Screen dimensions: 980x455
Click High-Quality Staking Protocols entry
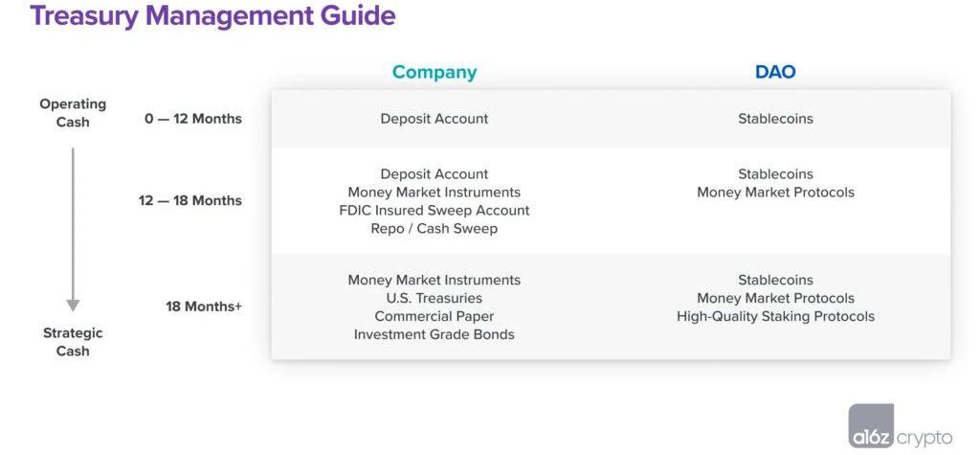775,316
